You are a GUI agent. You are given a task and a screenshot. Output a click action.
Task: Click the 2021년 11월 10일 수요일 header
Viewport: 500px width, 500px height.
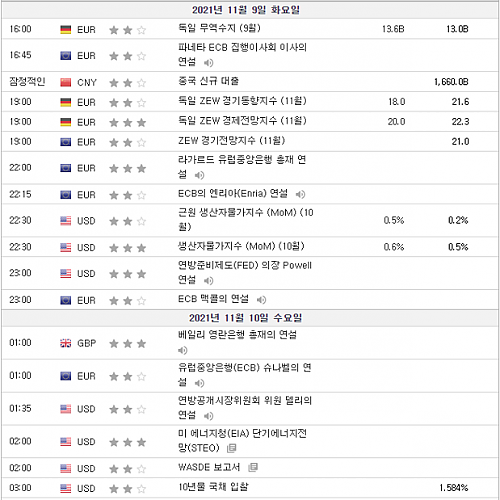pyautogui.click(x=245, y=318)
